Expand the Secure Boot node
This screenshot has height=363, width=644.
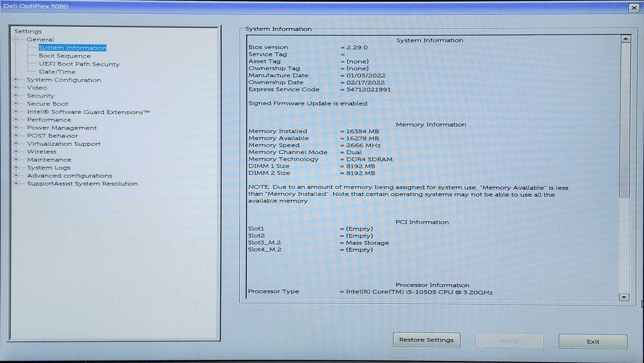pos(16,104)
